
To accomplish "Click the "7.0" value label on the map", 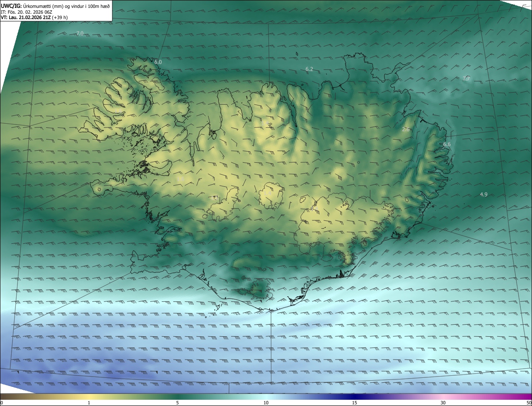I will coord(80,33).
